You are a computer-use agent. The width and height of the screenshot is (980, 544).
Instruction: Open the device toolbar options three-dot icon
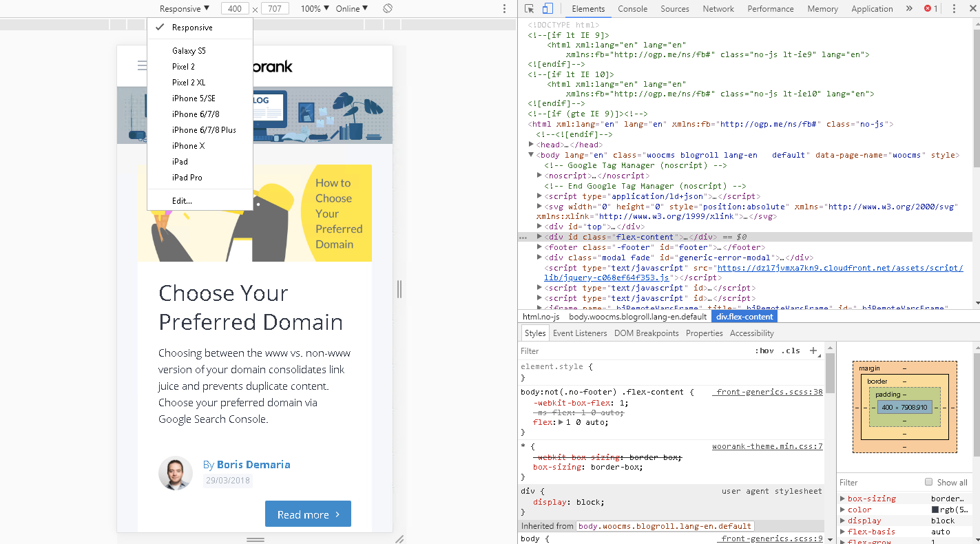(505, 8)
